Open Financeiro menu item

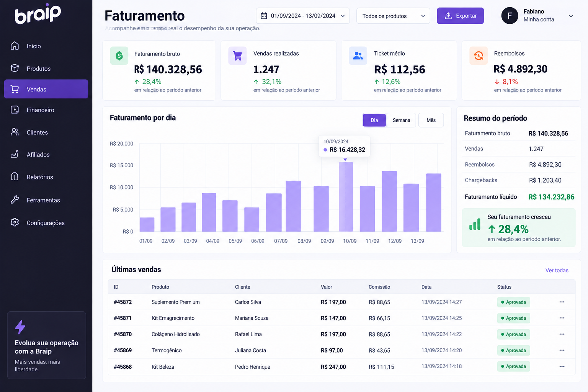46,110
